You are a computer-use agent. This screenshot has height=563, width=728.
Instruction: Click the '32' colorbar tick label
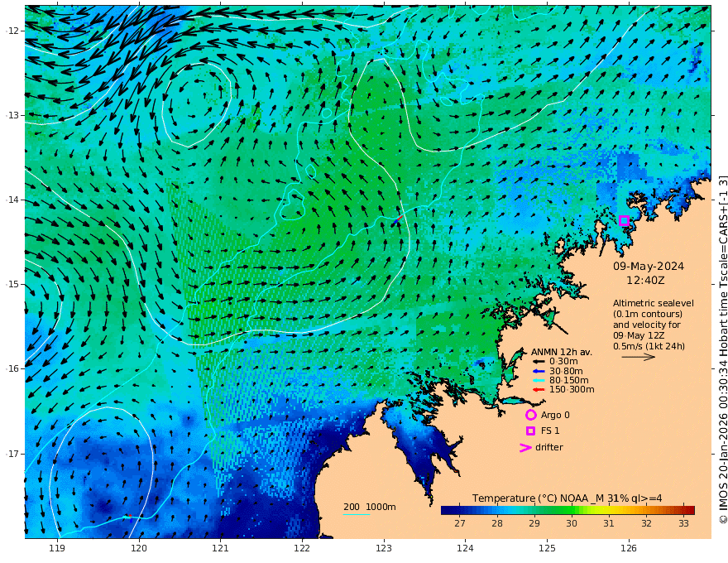pos(646,523)
